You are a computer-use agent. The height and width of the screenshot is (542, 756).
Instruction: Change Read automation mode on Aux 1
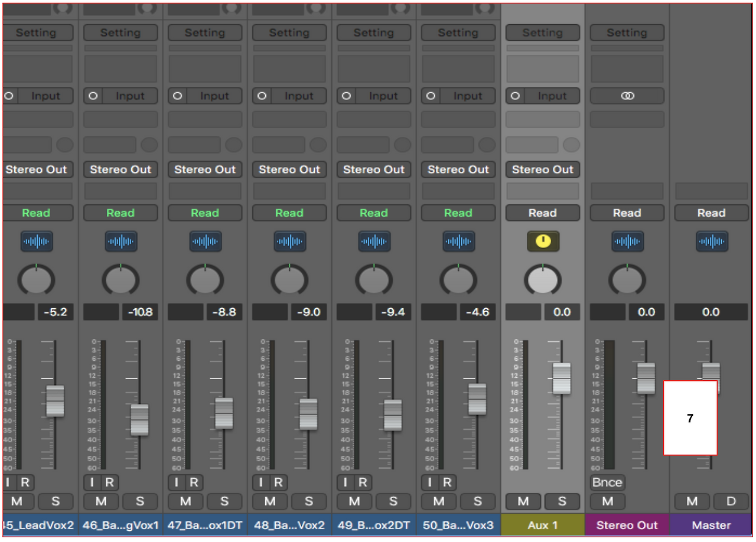pyautogui.click(x=543, y=213)
